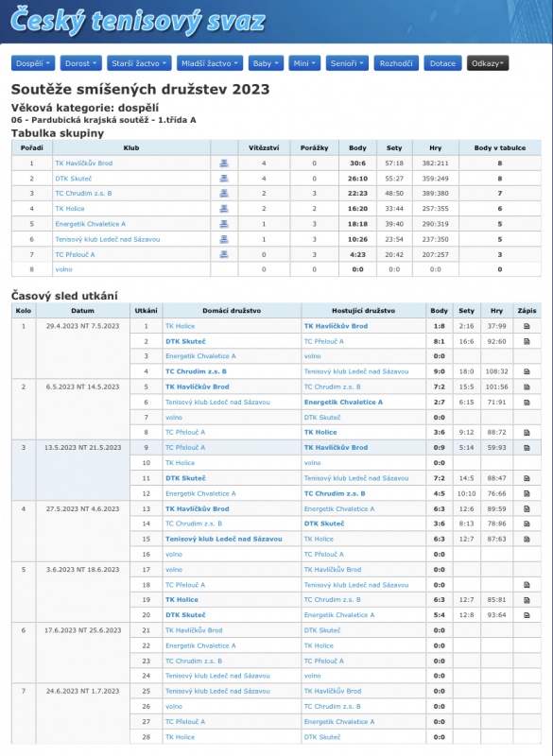
Task: Expand the Senioři dropdown menu
Action: tap(347, 63)
